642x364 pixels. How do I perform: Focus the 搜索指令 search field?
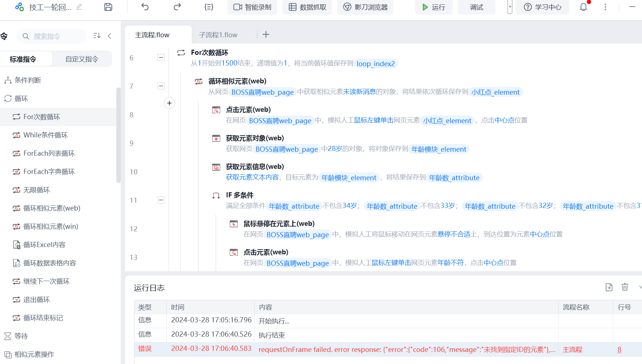(55, 36)
